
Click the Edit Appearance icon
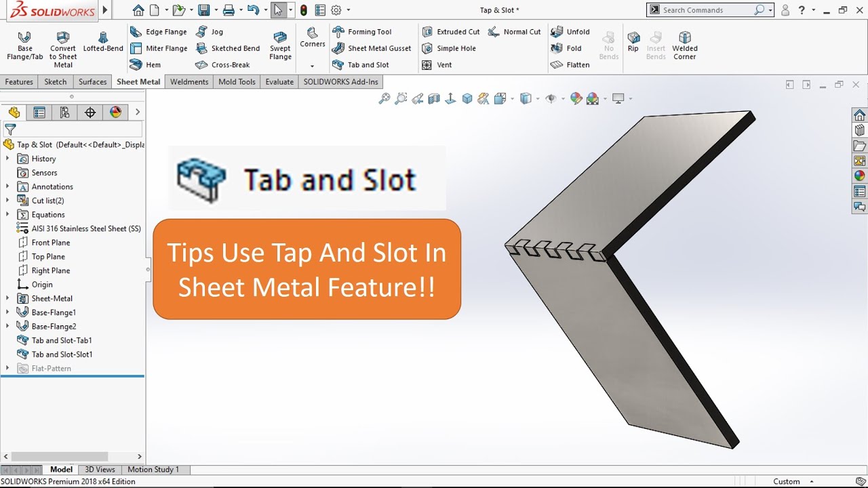[576, 99]
